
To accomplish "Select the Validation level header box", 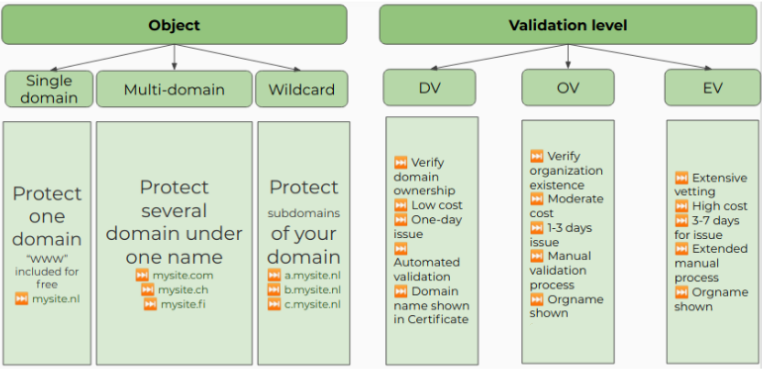I will (568, 25).
